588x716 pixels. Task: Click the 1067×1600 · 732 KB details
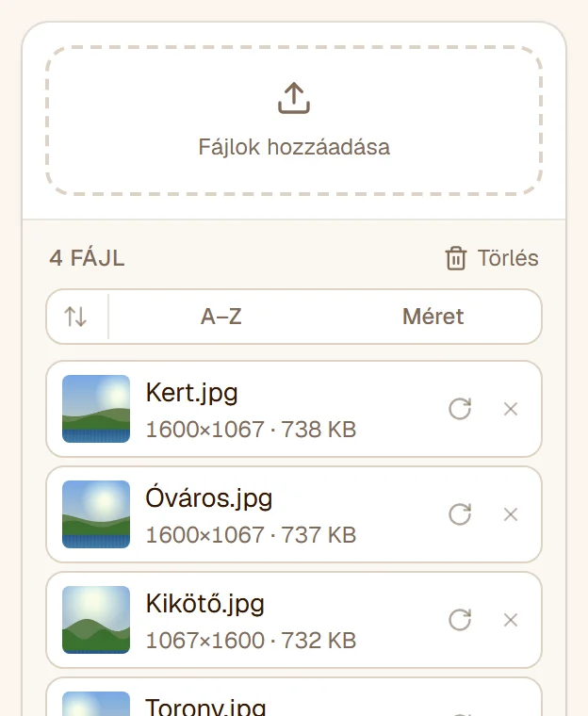(251, 641)
